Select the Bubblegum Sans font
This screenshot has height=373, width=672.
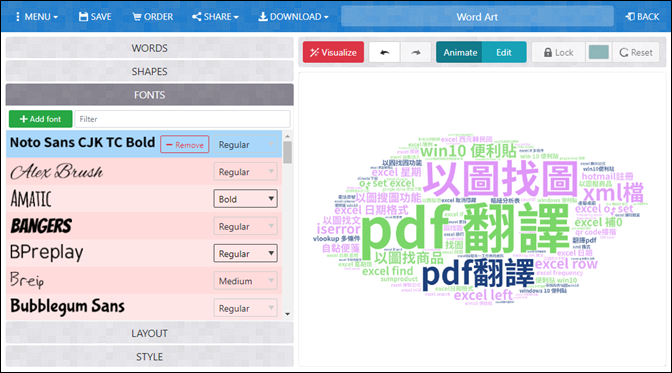click(67, 307)
